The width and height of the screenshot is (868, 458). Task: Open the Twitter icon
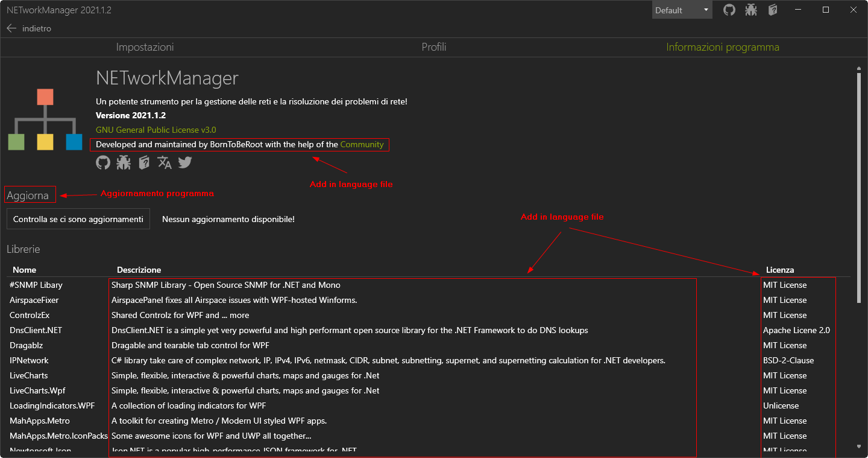(184, 162)
